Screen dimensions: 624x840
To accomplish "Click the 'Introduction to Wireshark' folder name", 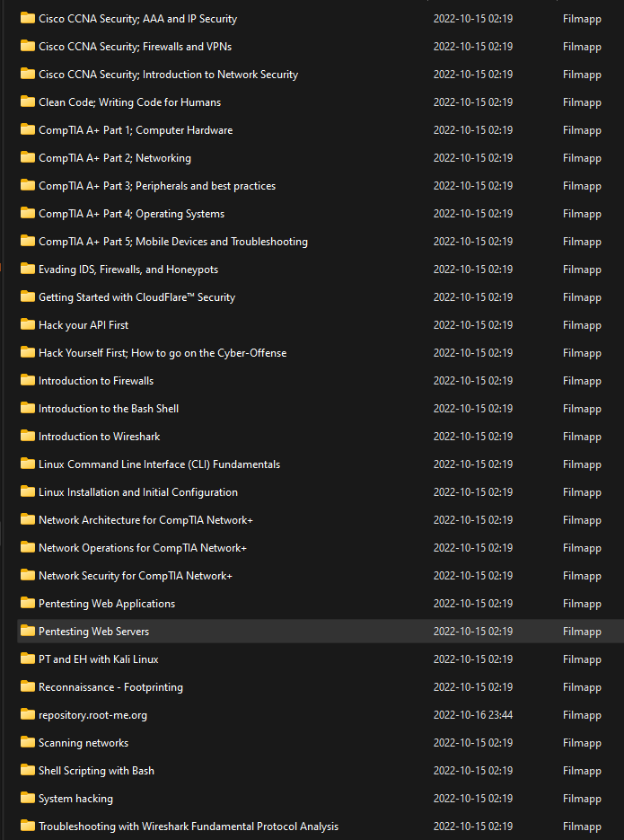I will (x=99, y=437).
